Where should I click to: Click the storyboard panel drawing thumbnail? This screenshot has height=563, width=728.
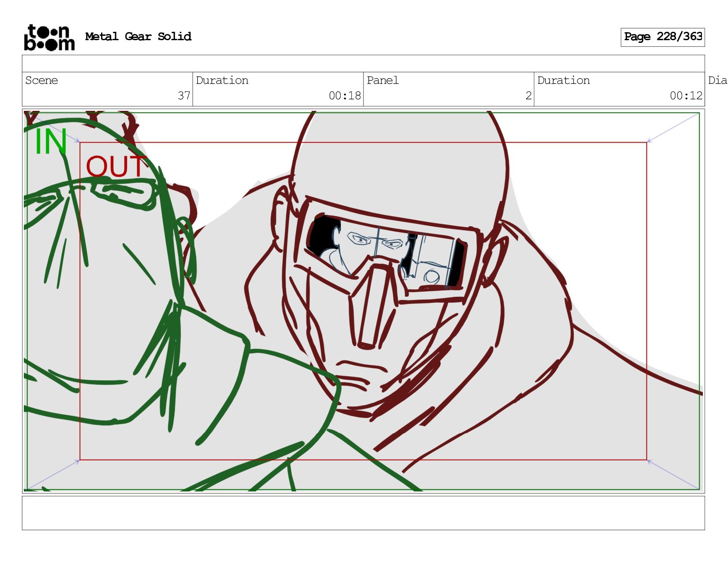[363, 301]
